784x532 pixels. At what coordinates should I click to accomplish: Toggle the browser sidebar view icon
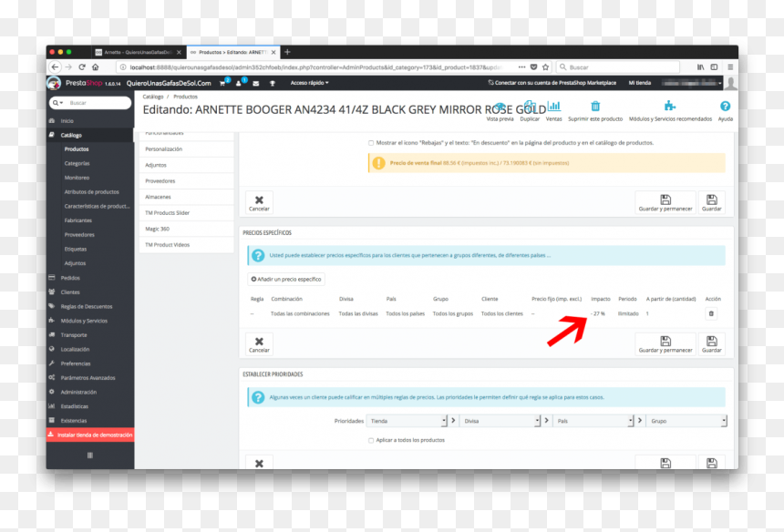pyautogui.click(x=714, y=66)
